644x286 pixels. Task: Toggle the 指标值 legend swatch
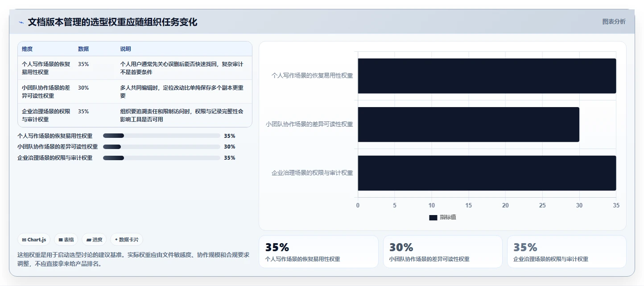433,217
